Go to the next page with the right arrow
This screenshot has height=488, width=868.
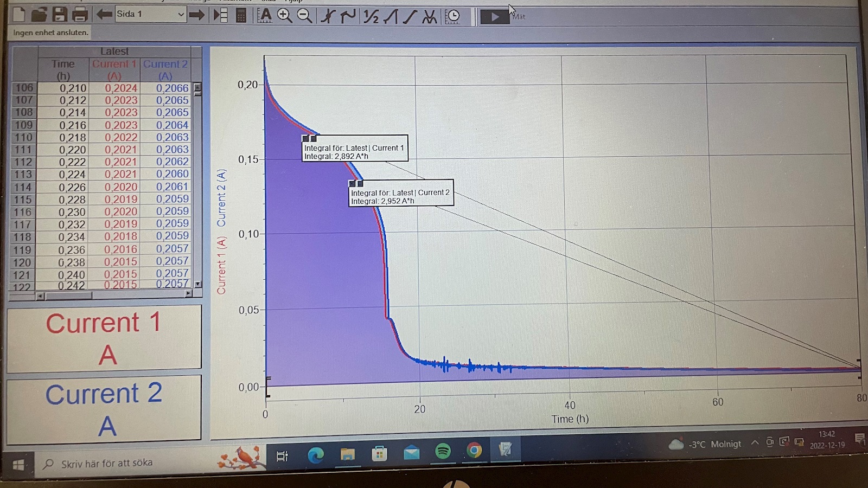pyautogui.click(x=197, y=15)
